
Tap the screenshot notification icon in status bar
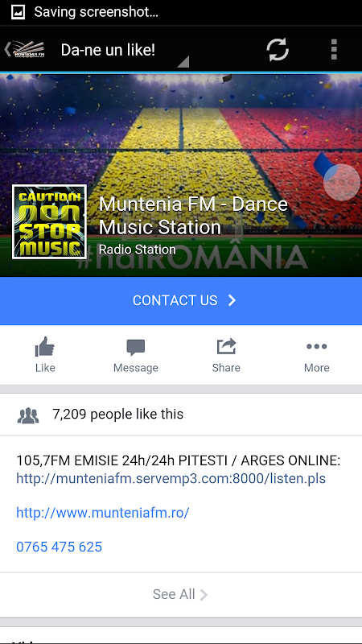(18, 12)
